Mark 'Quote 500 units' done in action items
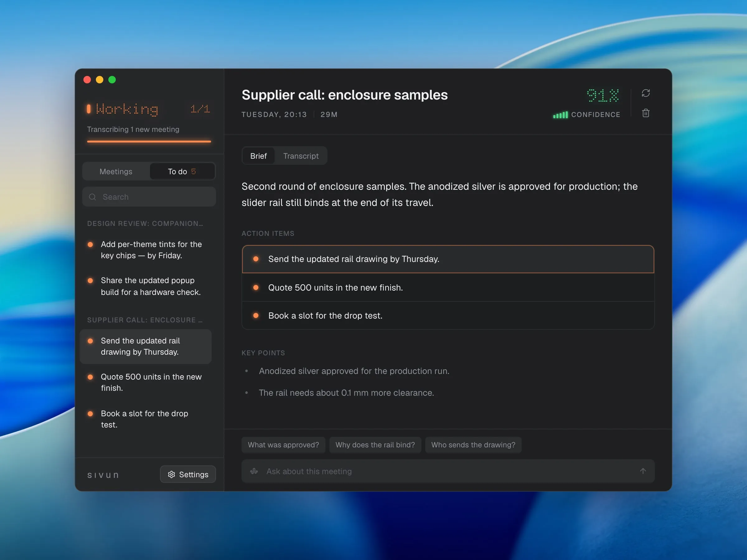The width and height of the screenshot is (747, 560). [x=256, y=287]
